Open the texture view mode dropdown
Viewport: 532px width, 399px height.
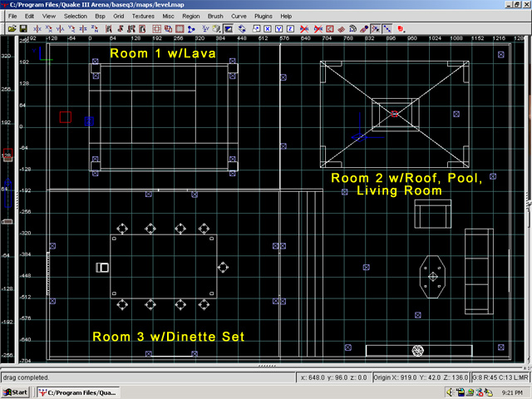point(217,29)
